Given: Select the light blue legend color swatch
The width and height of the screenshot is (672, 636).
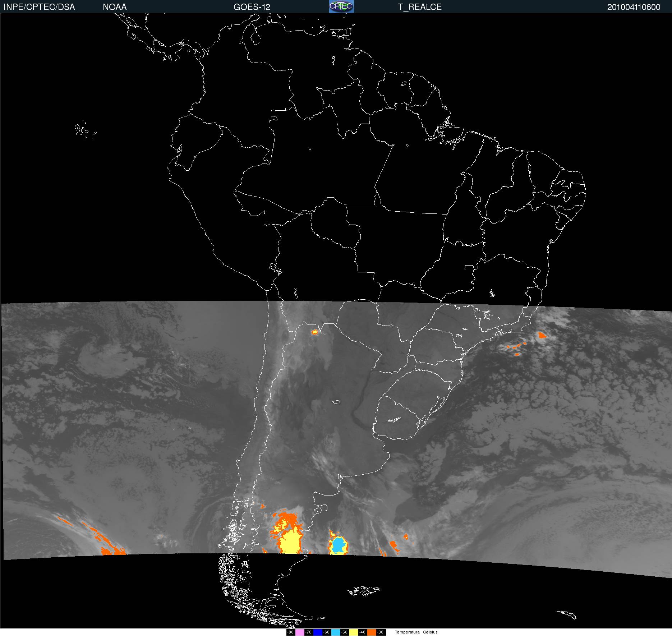Looking at the screenshot, I should (336, 632).
